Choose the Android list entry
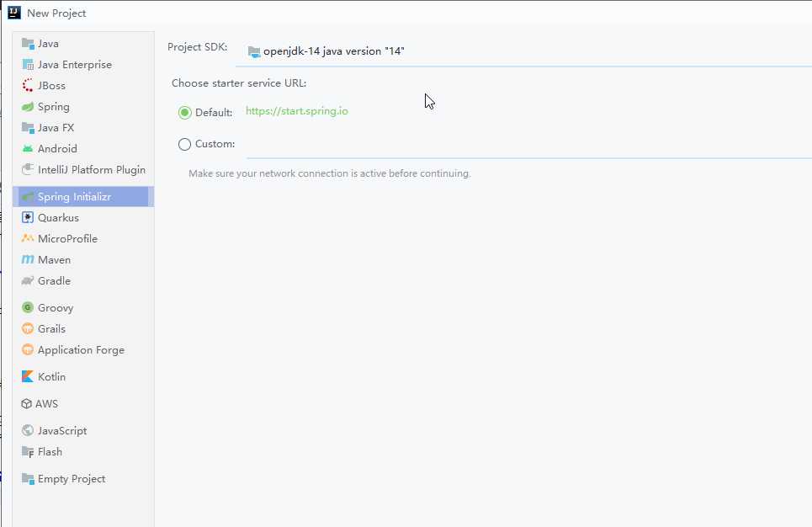The image size is (812, 527). [83, 149]
